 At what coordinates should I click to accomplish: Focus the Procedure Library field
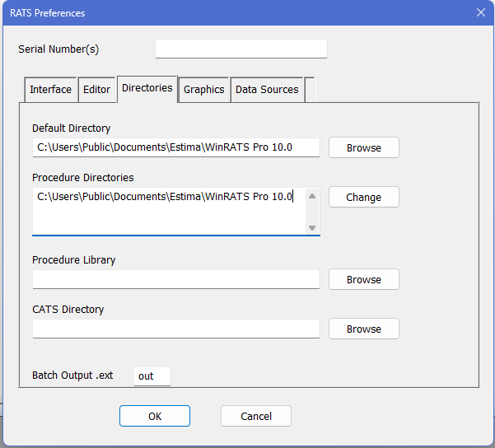tap(175, 280)
